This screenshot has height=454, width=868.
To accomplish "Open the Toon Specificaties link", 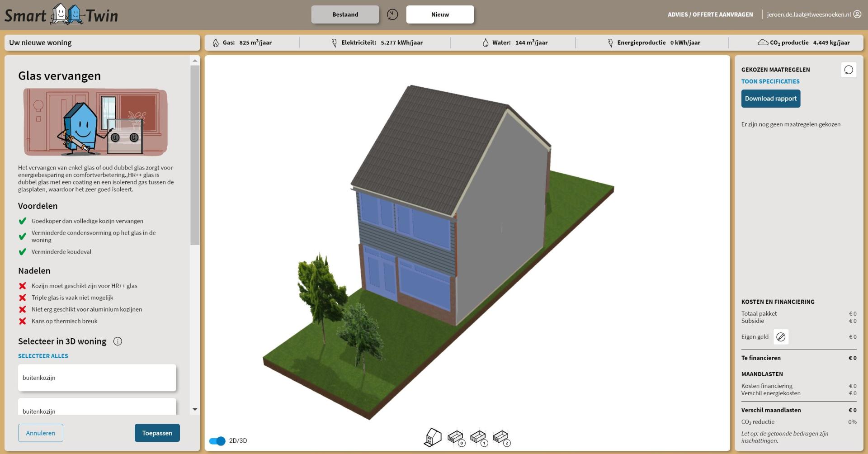I will [x=770, y=81].
